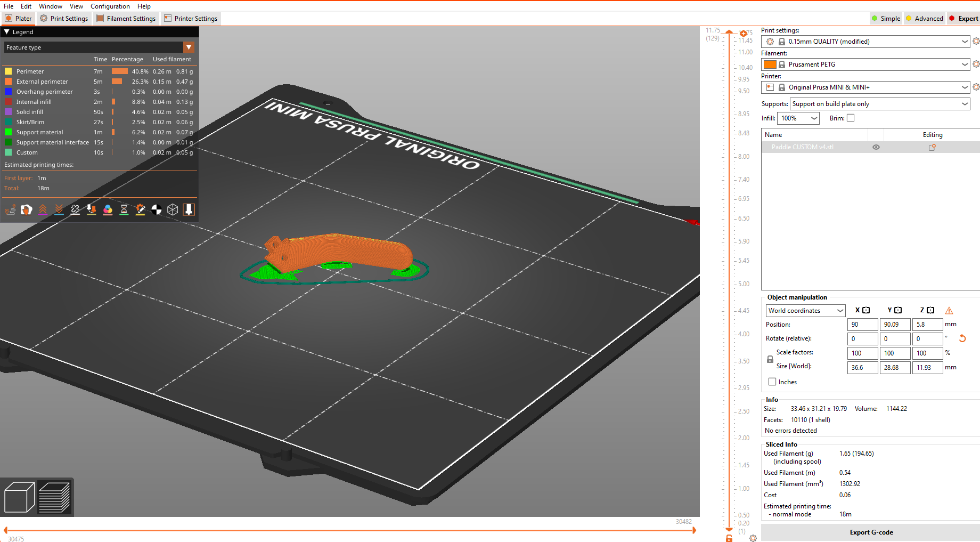
Task: Toggle custom G-codes icon in legend
Action: [x=140, y=210]
